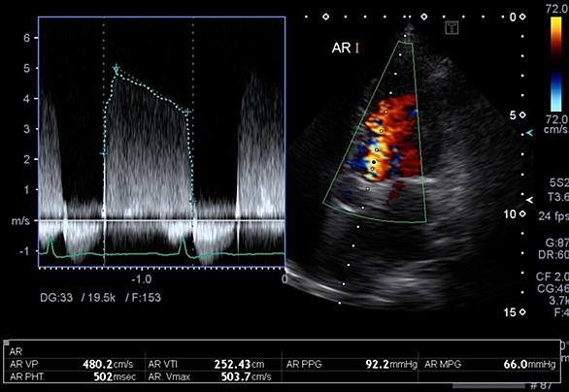Click the G:87 gain setting text
Screen dimensions: 569x392
[x=557, y=243]
